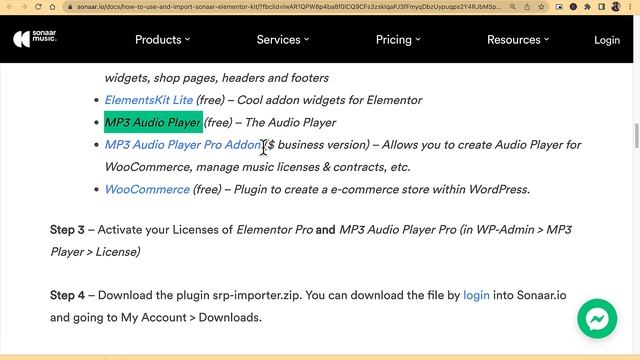Image resolution: width=640 pixels, height=360 pixels.
Task: Click 'widgets, shop pages, headers and footers'
Action: 216,78
